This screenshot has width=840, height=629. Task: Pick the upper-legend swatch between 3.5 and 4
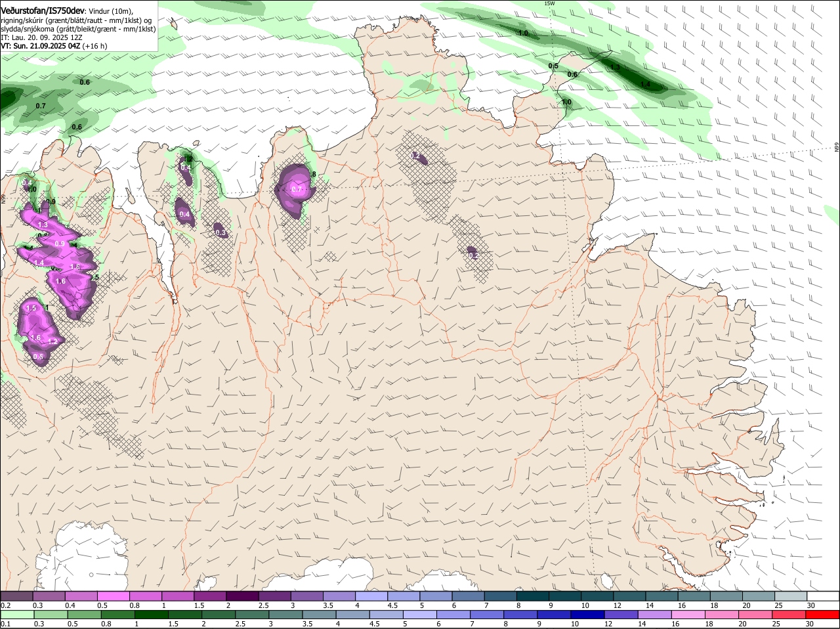coord(339,596)
